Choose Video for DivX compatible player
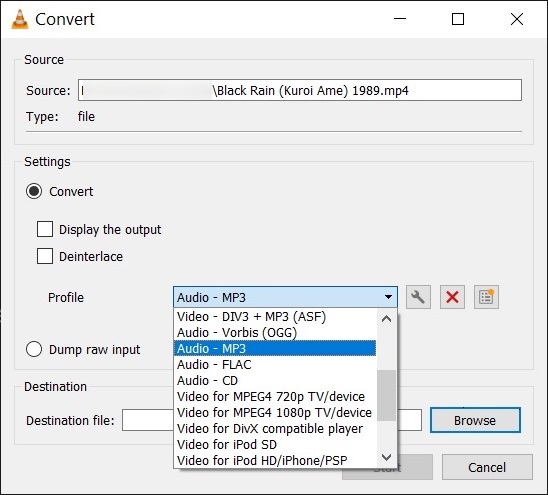This screenshot has height=495, width=548. 275,429
